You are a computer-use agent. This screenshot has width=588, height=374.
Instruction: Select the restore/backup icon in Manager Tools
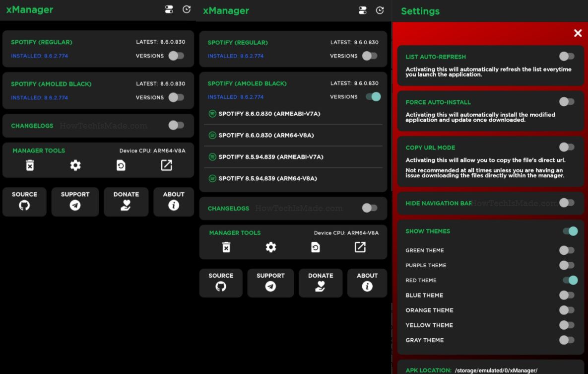[121, 164]
